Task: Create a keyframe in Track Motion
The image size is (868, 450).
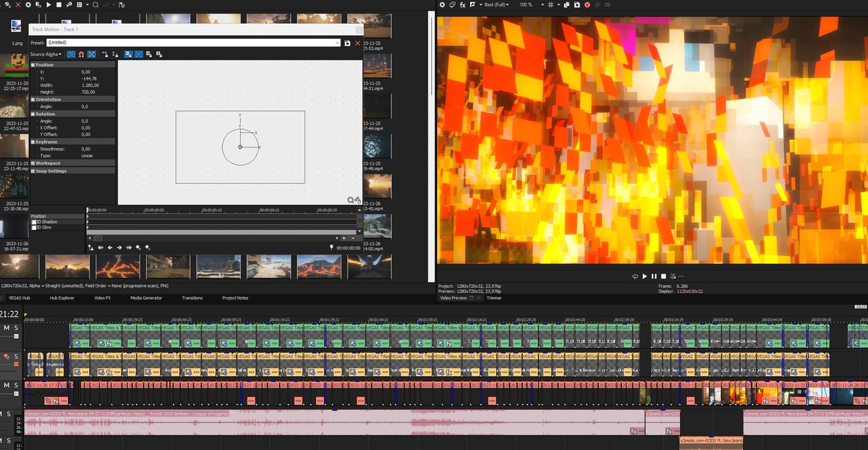Action: pyautogui.click(x=138, y=247)
